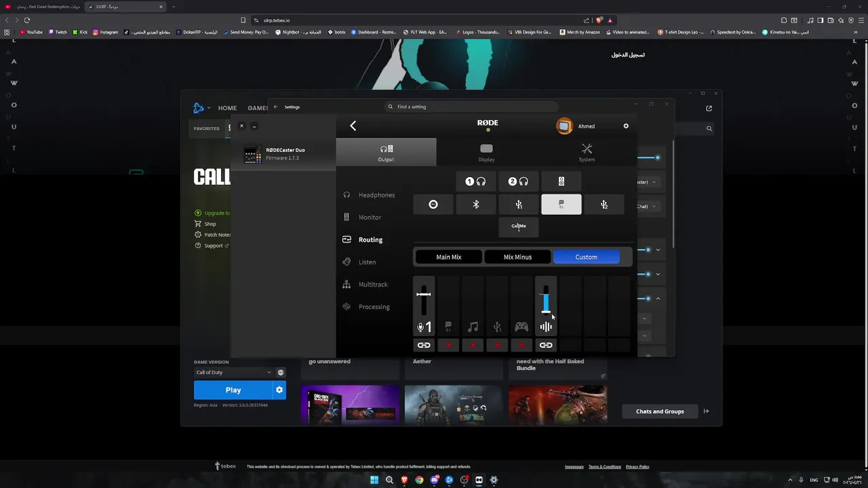Click the Terms & Conditions footer link

605,467
